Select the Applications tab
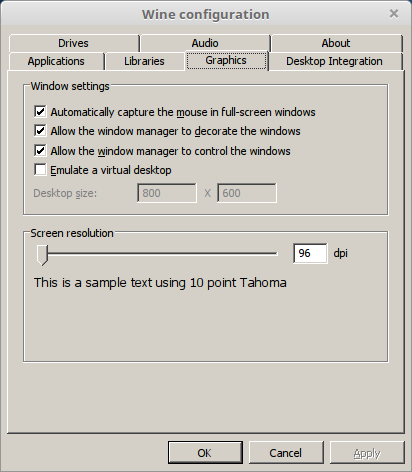Screen dimensions: 412x472 (56, 61)
